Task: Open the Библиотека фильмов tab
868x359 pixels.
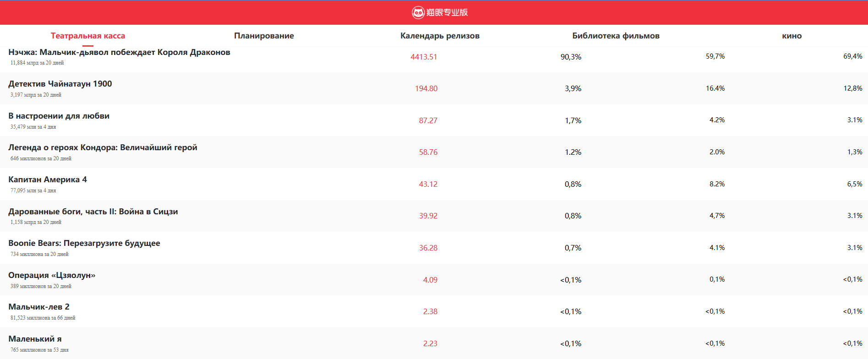Action: point(616,36)
